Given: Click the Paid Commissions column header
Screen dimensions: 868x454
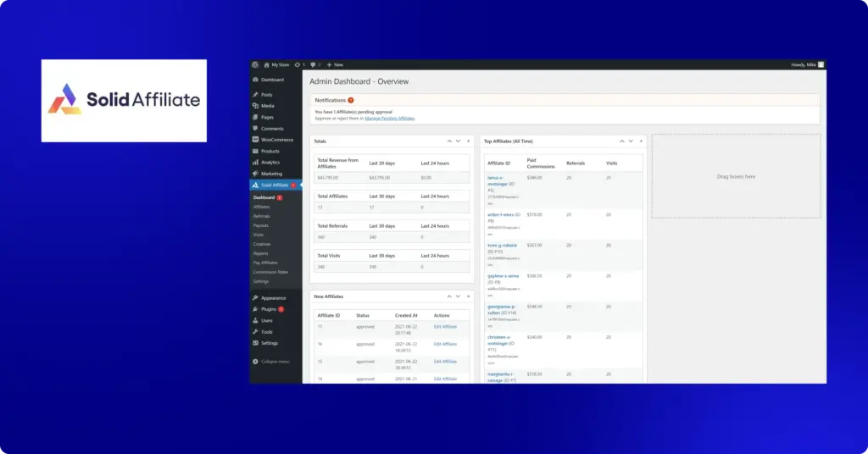Looking at the screenshot, I should [541, 163].
